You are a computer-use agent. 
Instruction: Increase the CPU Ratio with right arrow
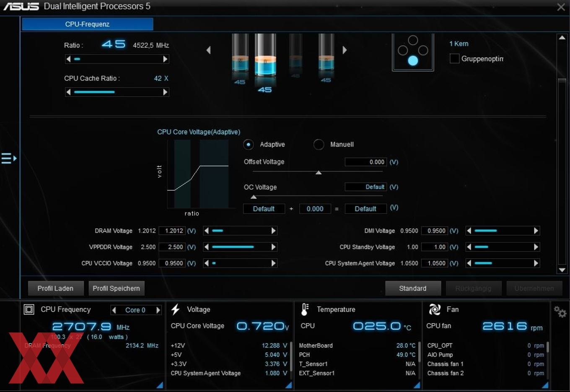click(x=165, y=59)
